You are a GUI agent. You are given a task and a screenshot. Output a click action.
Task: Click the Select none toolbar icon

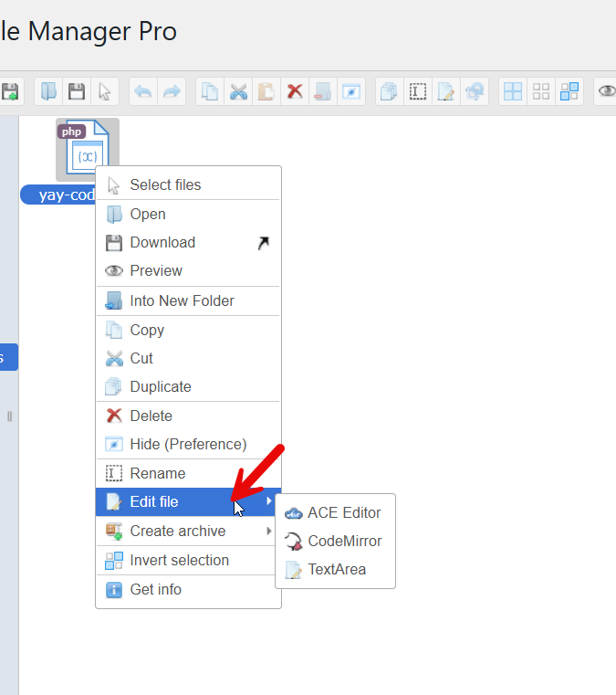tap(541, 91)
